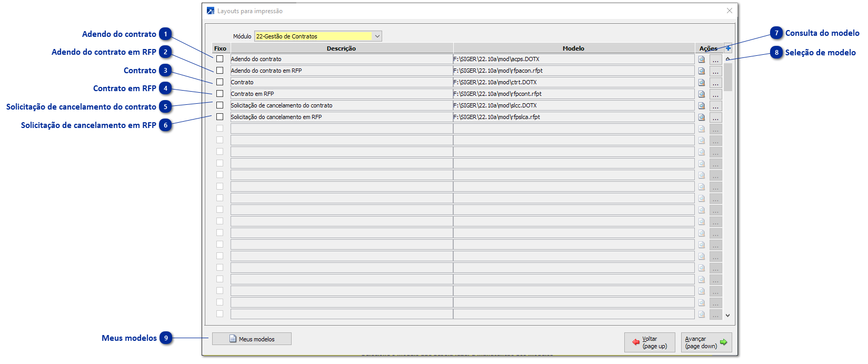Viewport: 868px width, 364px height.
Task: Check Fixo box for Solicitação de cancelamento do contrato
Action: [x=220, y=105]
